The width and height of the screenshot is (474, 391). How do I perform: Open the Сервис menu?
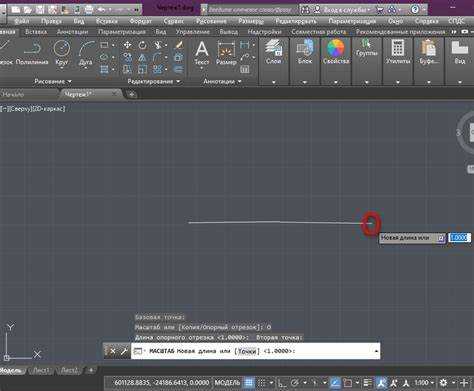(x=173, y=21)
